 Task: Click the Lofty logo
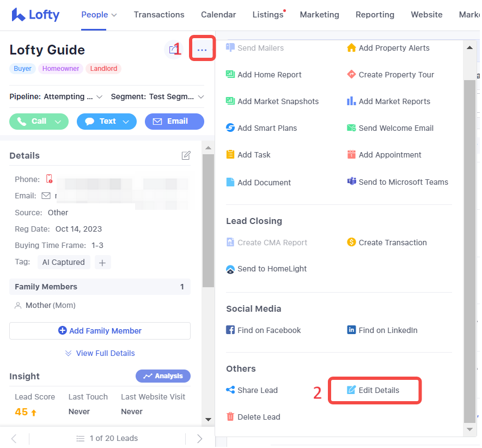pyautogui.click(x=35, y=15)
